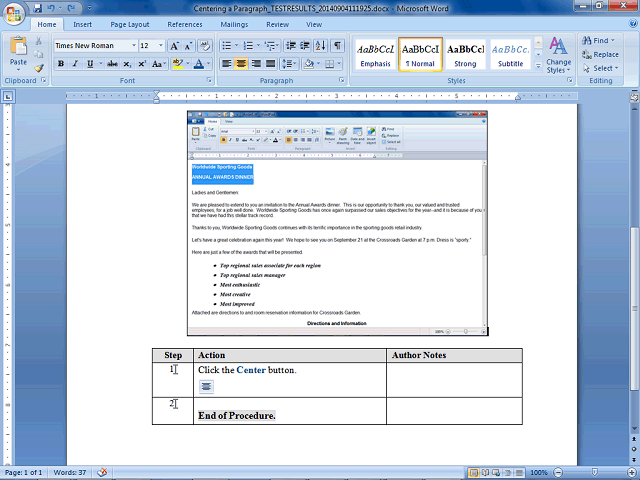
Task: Click the Find button
Action: (x=599, y=40)
